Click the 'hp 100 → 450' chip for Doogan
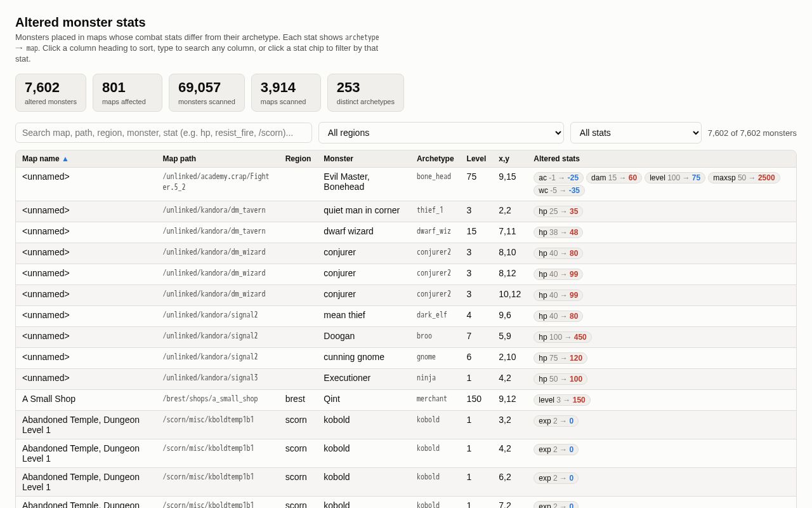The image size is (812, 508). tap(563, 337)
